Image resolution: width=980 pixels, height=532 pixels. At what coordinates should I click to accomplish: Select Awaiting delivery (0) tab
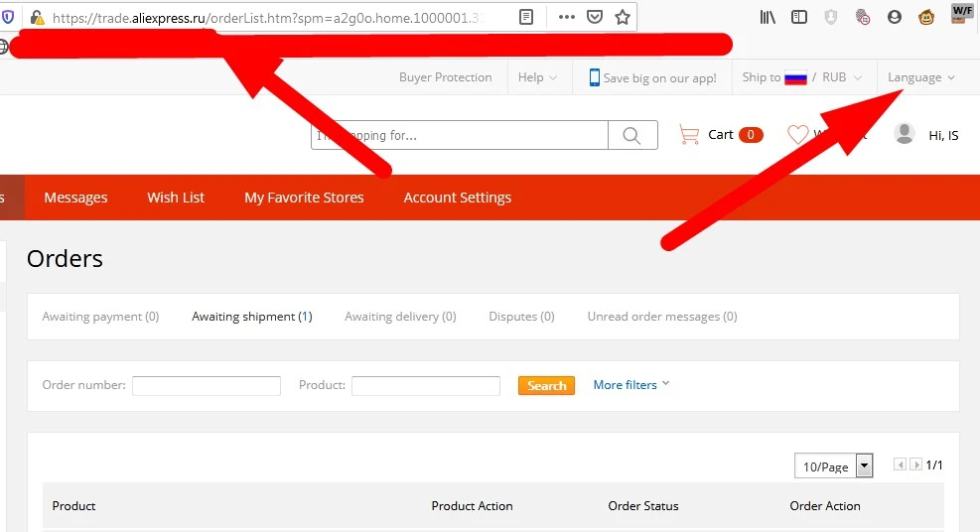pyautogui.click(x=400, y=317)
